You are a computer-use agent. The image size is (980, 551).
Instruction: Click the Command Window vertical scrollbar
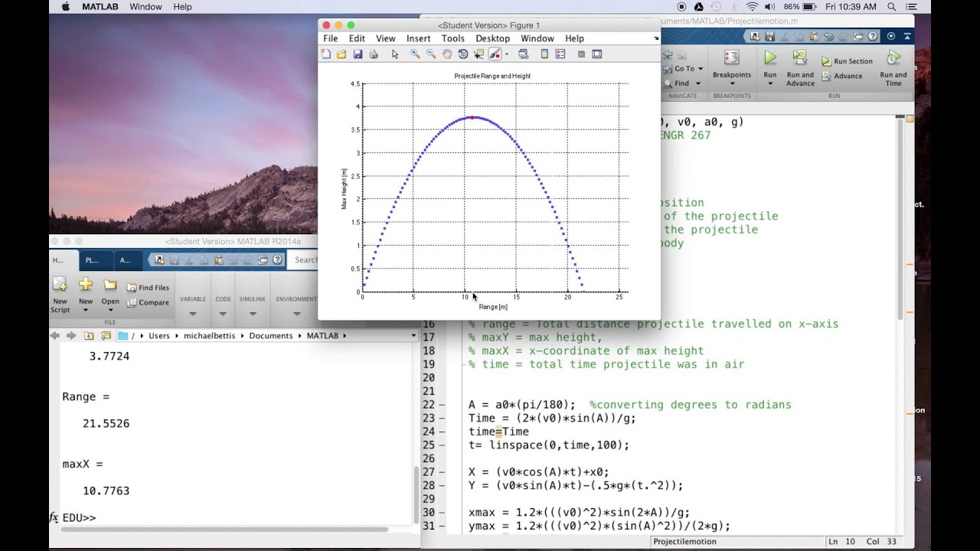click(416, 495)
